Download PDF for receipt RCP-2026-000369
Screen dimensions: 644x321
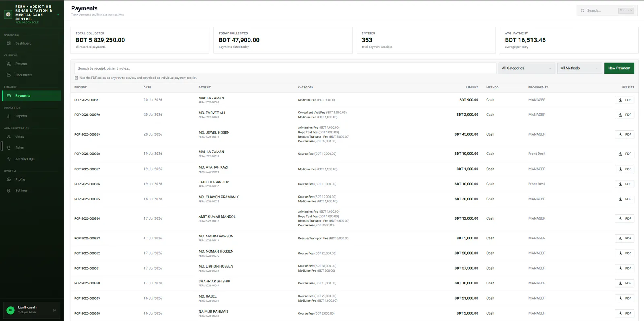[624, 134]
